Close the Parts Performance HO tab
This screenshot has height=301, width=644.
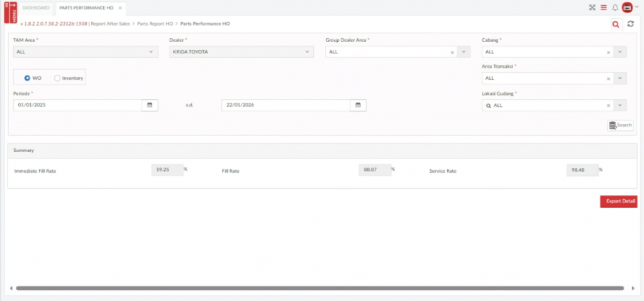(120, 8)
